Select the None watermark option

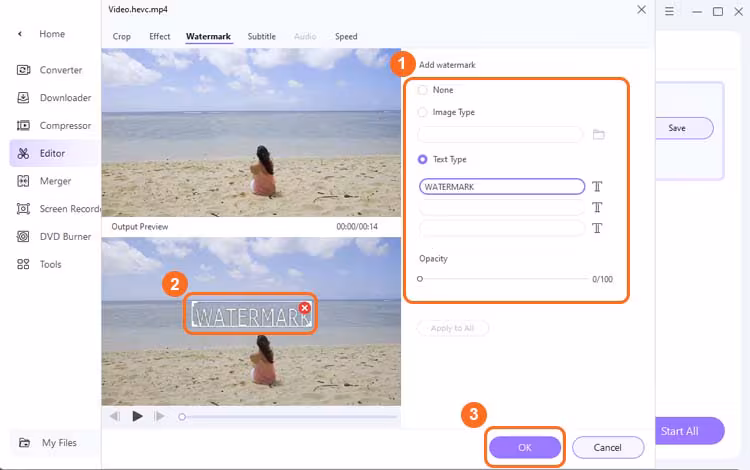422,90
